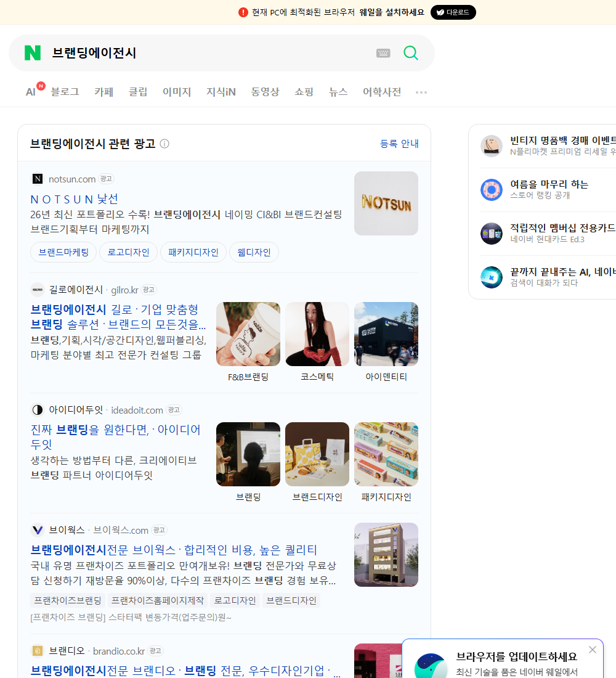This screenshot has width=616, height=678.
Task: Open the 등록 안내 link
Action: pyautogui.click(x=399, y=144)
